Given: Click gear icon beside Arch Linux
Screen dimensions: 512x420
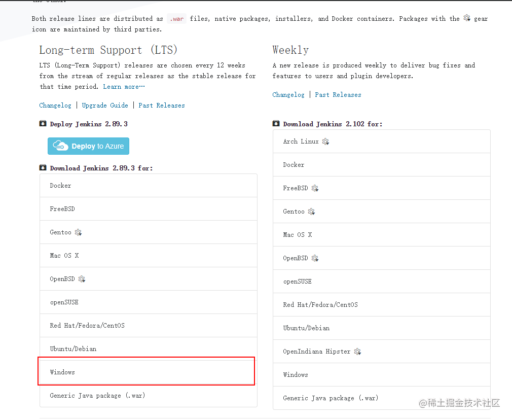Looking at the screenshot, I should point(325,142).
